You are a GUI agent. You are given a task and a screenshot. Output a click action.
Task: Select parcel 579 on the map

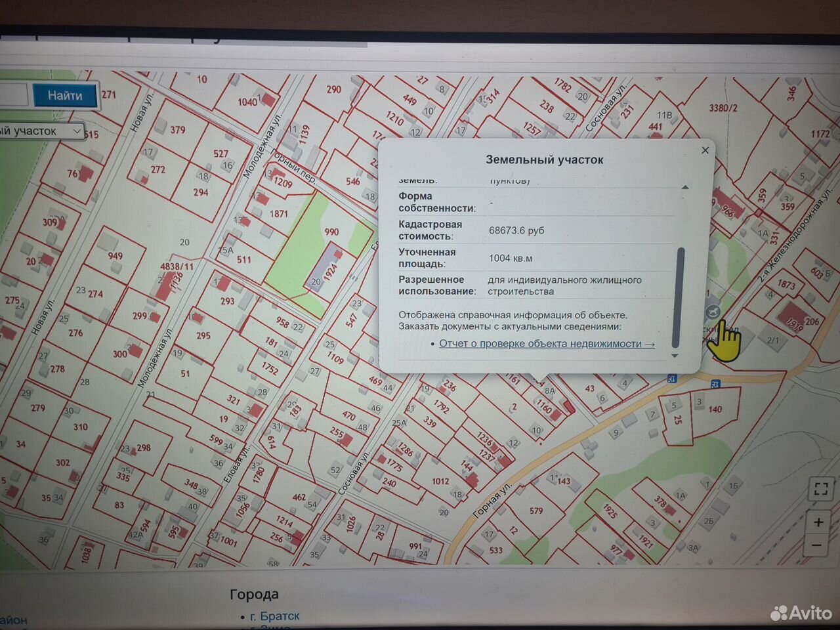(536, 510)
